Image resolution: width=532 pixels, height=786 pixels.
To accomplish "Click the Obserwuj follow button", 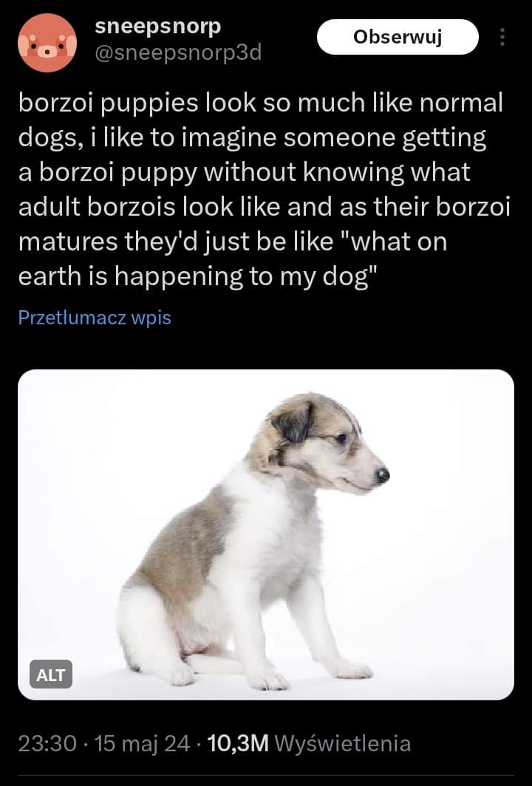I will (398, 37).
